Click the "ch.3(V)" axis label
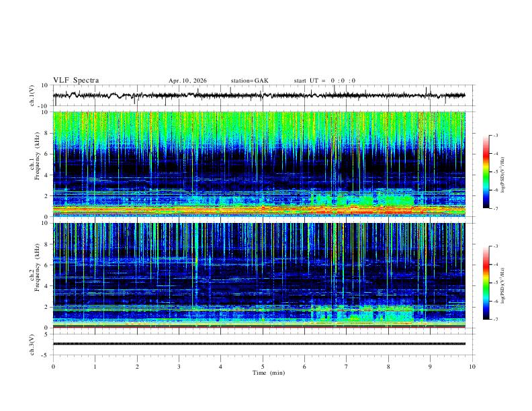 pos(32,345)
